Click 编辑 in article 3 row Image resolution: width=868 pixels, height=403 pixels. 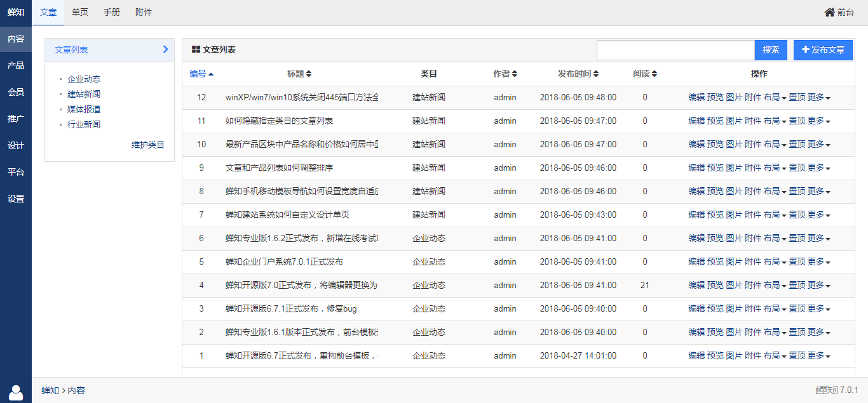[x=696, y=308]
